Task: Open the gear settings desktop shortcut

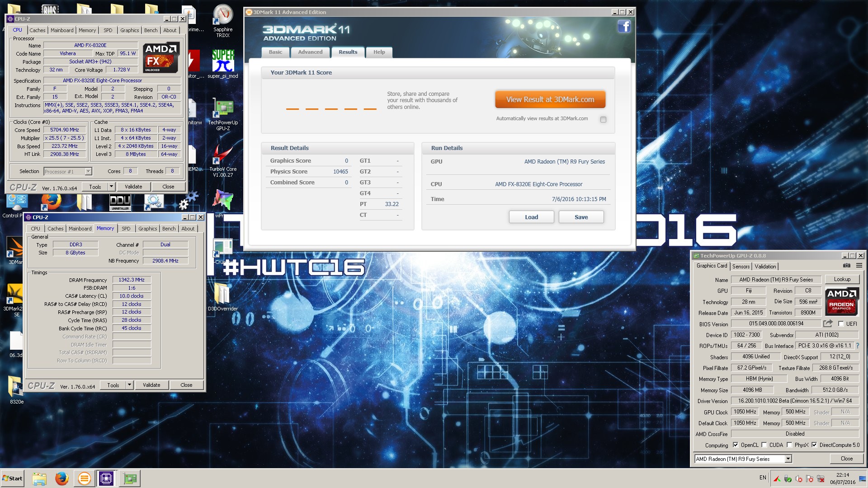Action: (154, 202)
